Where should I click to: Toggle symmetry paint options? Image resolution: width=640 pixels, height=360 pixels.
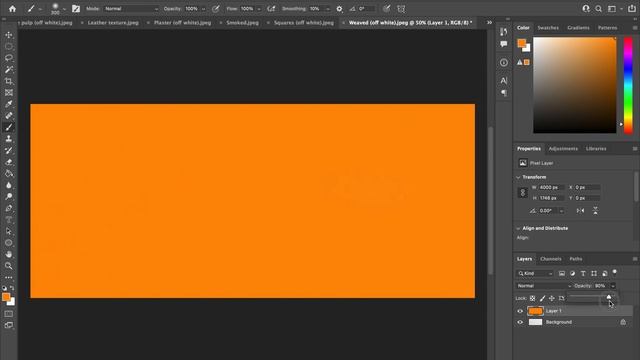point(401,9)
